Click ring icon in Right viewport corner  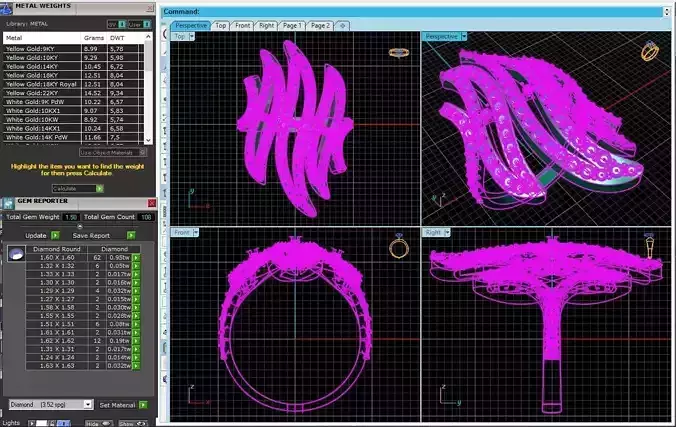pos(649,246)
